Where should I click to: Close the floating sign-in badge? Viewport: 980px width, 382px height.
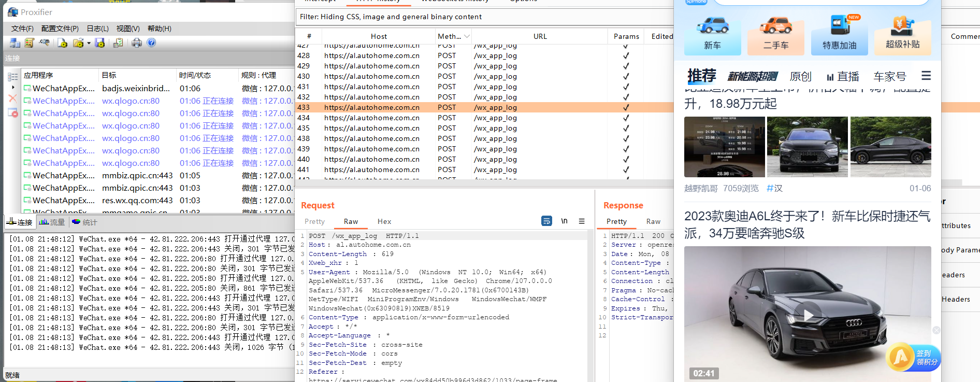[x=936, y=330]
